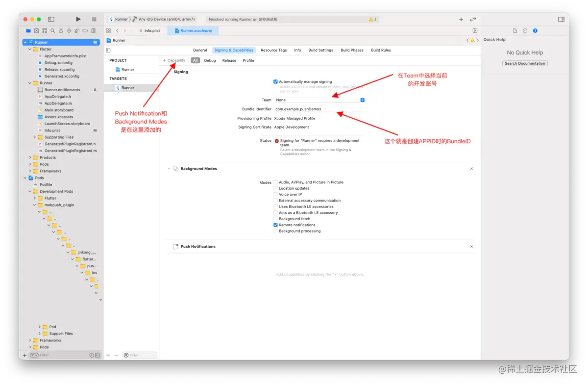Enable Audio, AirPlay, and Picture in Picture mode

(x=275, y=182)
